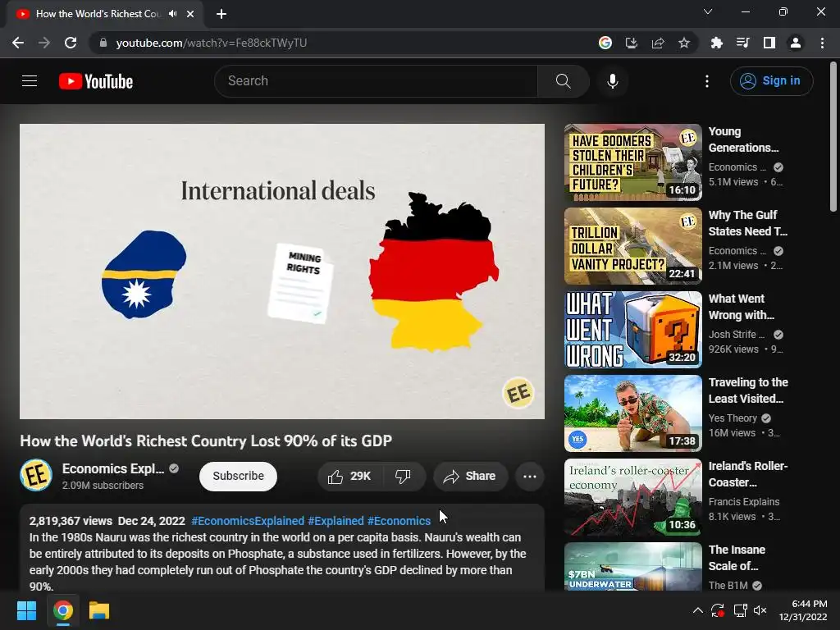
Task: Open 'Why The Gulf States Need T...' title
Action: click(748, 223)
